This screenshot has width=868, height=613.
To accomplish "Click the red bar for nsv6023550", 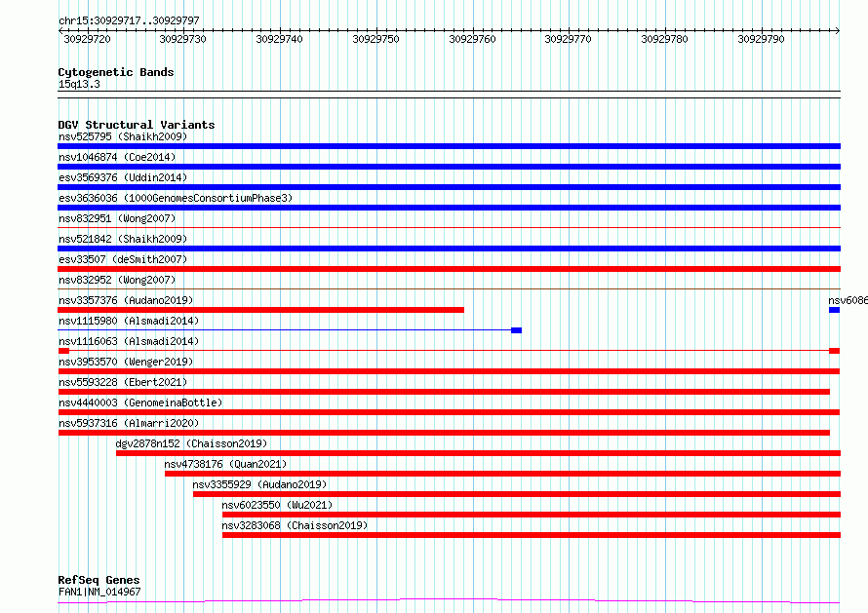I will click(x=532, y=515).
